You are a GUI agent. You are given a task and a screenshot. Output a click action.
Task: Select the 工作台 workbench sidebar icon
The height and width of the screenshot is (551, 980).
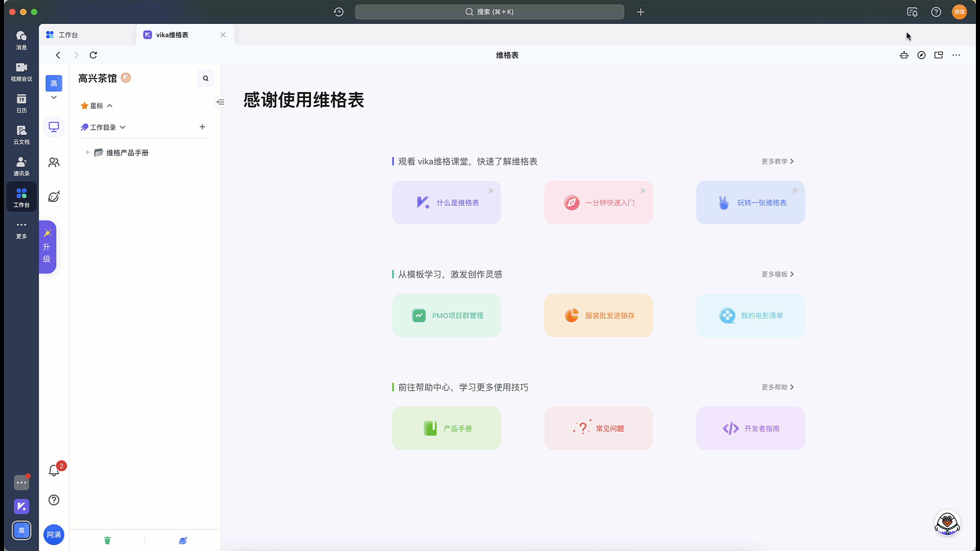[21, 197]
